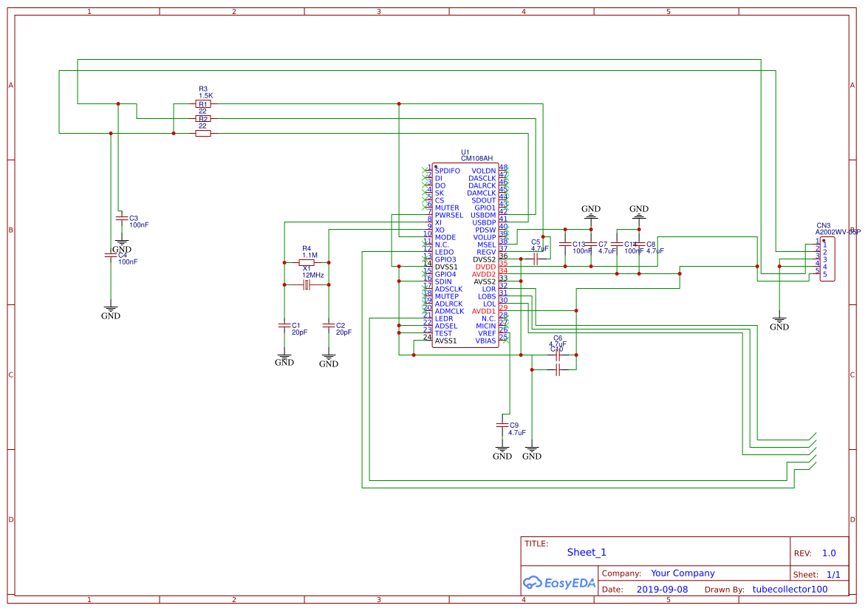Select the U1 designator label
Viewport: 868px width, 611px height.
click(465, 152)
